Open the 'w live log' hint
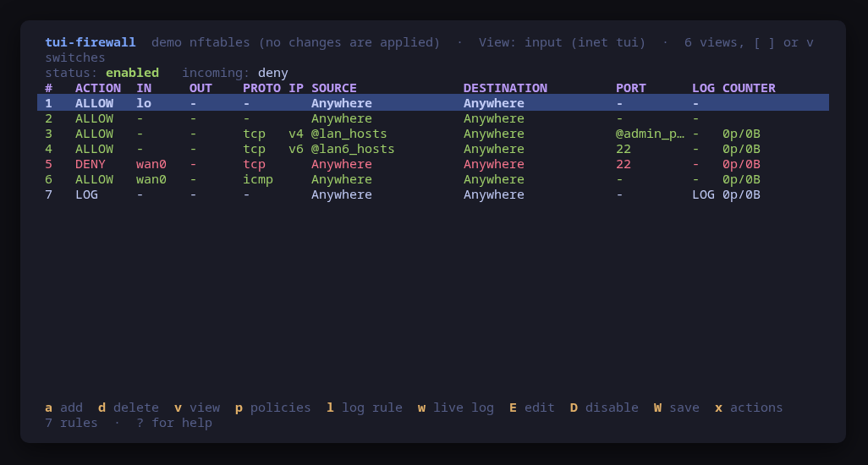Screen dimensions: 868x465 click(x=456, y=408)
